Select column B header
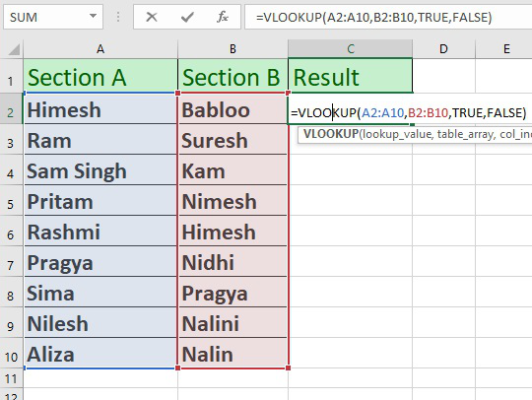 click(233, 49)
